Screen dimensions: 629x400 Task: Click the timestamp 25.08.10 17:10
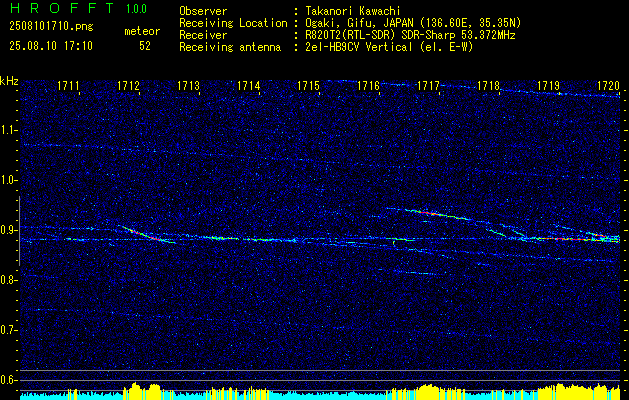51,46
